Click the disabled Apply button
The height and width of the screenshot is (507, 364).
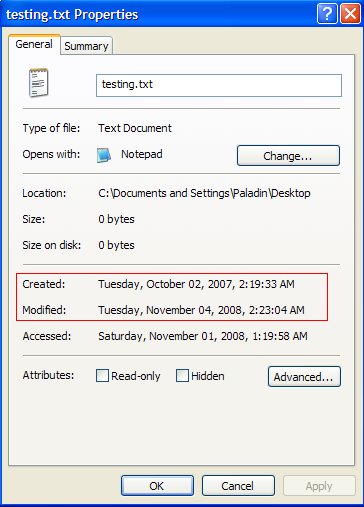click(319, 486)
